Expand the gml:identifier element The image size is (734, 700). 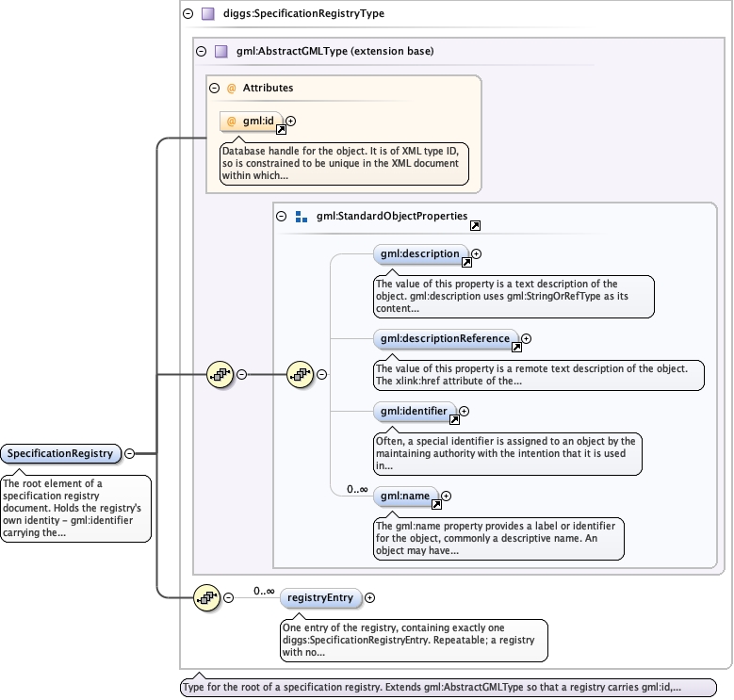[464, 411]
